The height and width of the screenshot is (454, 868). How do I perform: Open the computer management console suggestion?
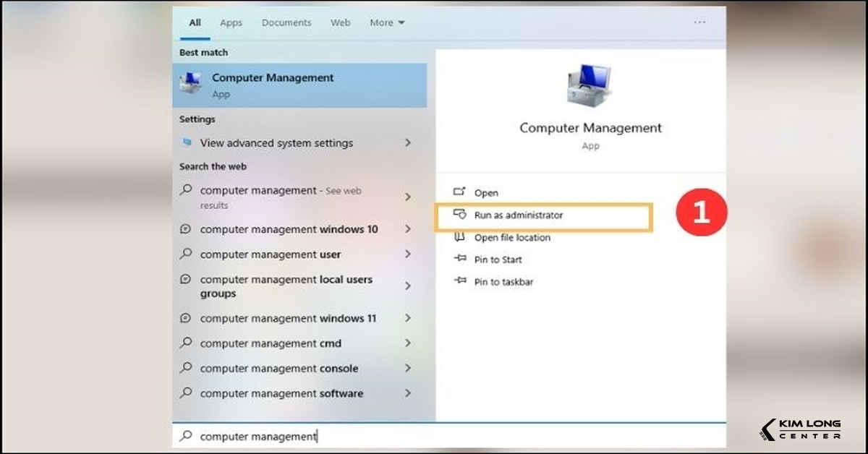click(x=278, y=369)
